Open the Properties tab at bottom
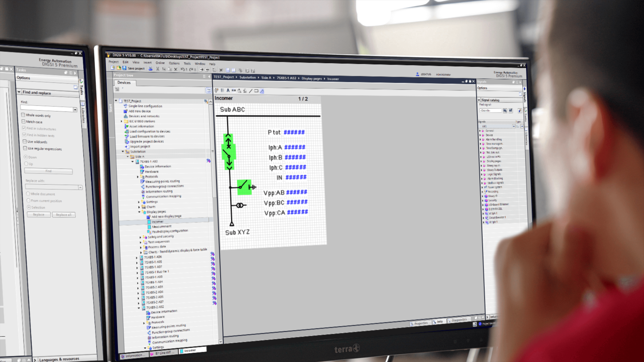 pyautogui.click(x=419, y=324)
